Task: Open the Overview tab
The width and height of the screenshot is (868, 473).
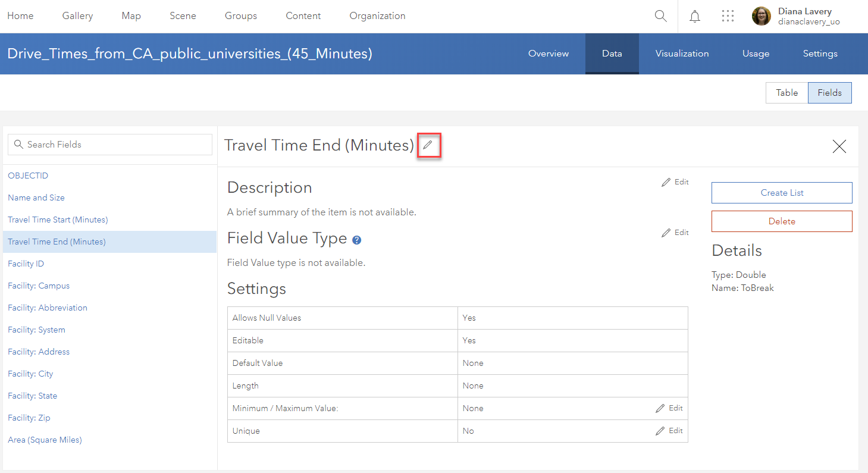Action: (x=548, y=54)
